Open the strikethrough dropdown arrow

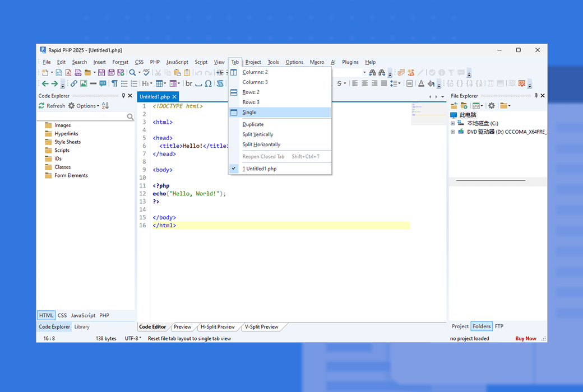(345, 83)
